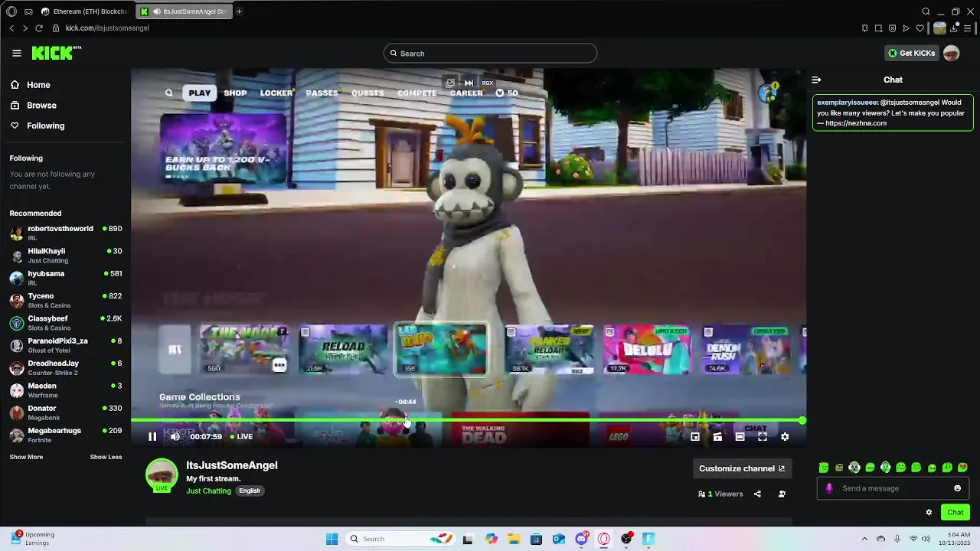Select the ItsJustSomeAngel browser tab
980x551 pixels.
182,11
